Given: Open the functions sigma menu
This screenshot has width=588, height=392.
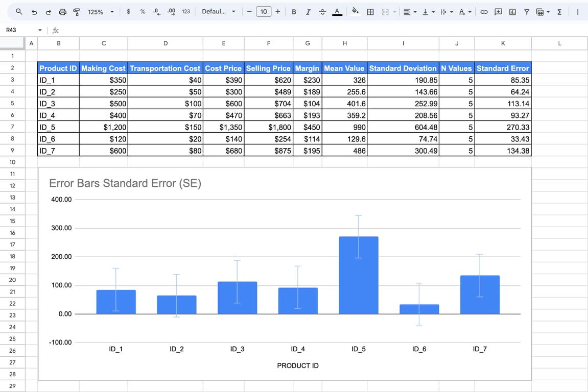Looking at the screenshot, I should pos(559,12).
